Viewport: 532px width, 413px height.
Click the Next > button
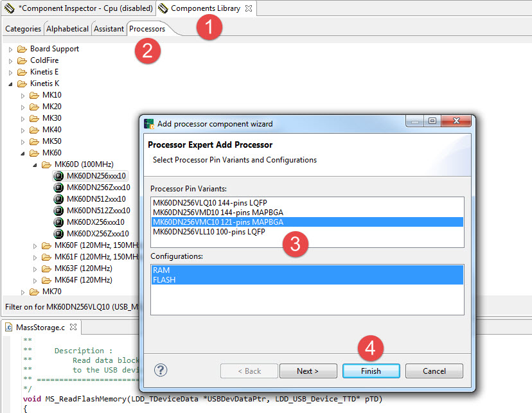(x=308, y=371)
